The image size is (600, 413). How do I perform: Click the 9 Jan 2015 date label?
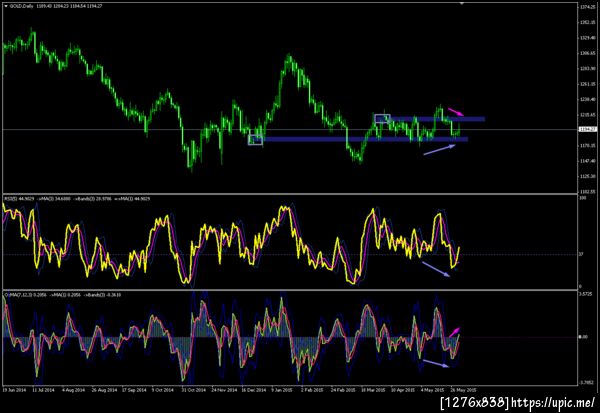(282, 390)
